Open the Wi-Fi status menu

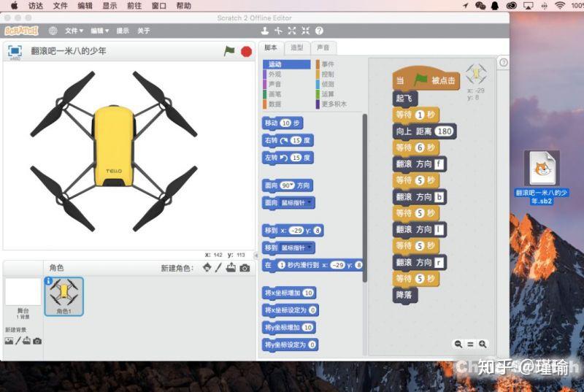tap(559, 6)
